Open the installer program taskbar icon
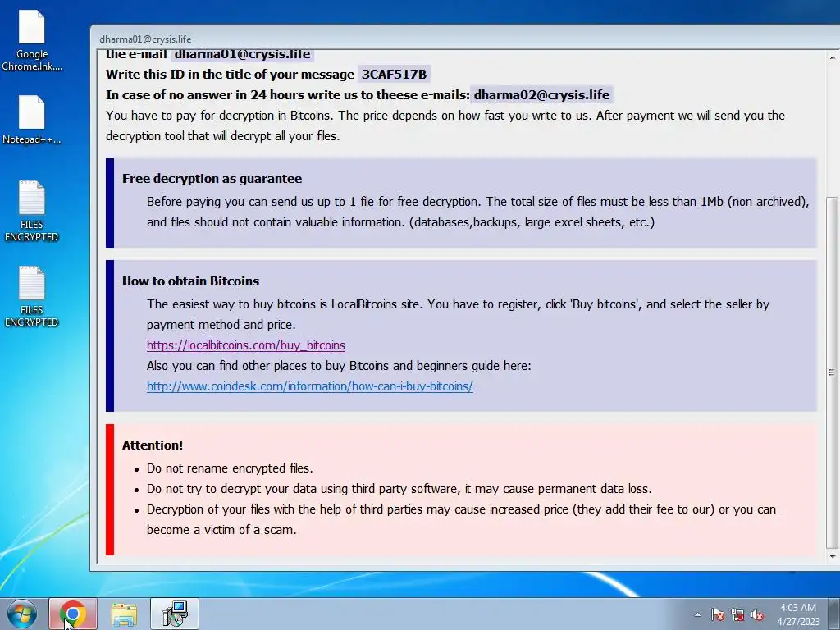 175,614
